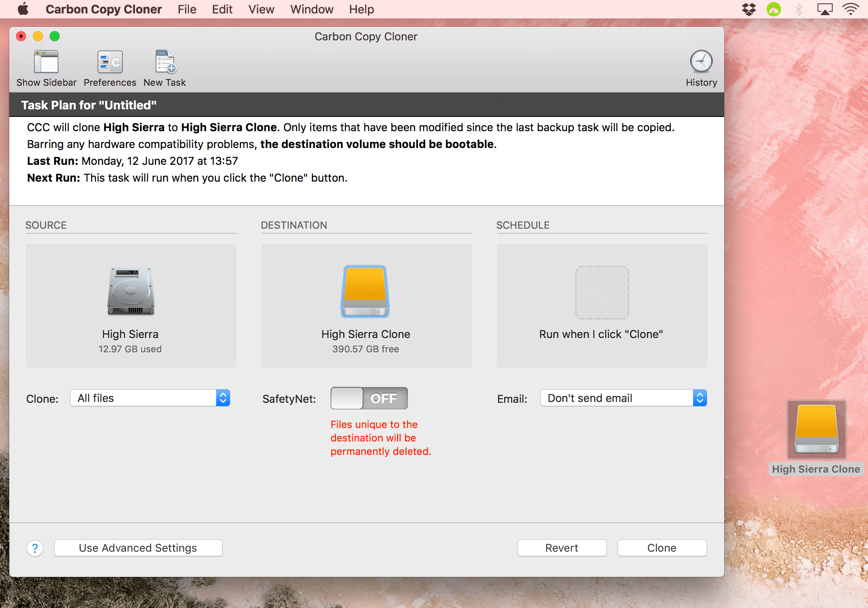Viewport: 868px width, 608px height.
Task: Open the History clock icon
Action: point(701,61)
